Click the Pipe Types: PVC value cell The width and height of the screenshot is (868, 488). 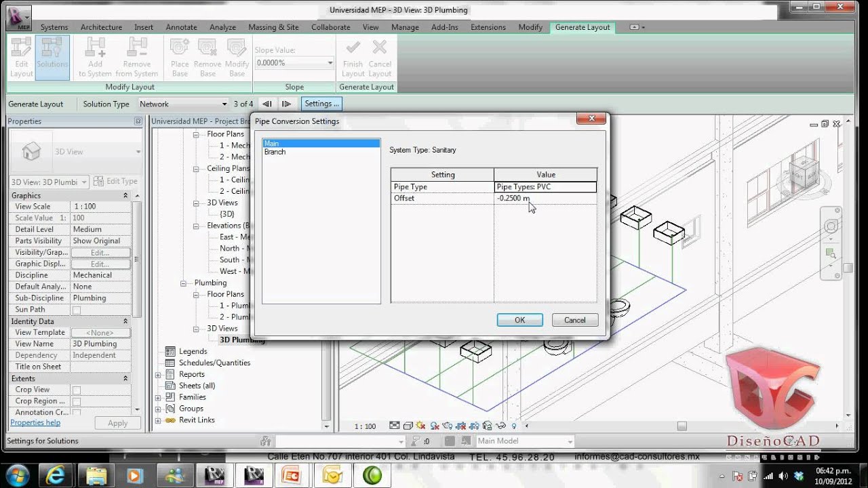point(545,187)
